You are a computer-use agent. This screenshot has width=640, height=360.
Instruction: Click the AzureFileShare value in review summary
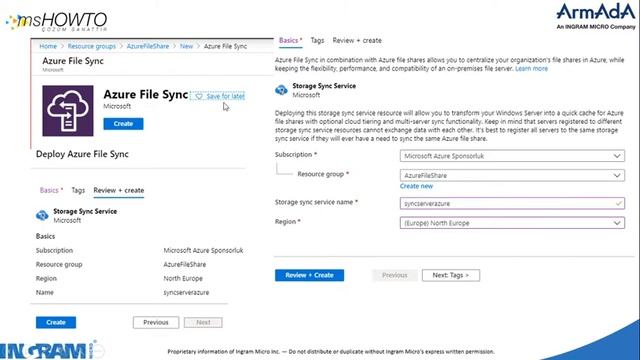[184, 264]
